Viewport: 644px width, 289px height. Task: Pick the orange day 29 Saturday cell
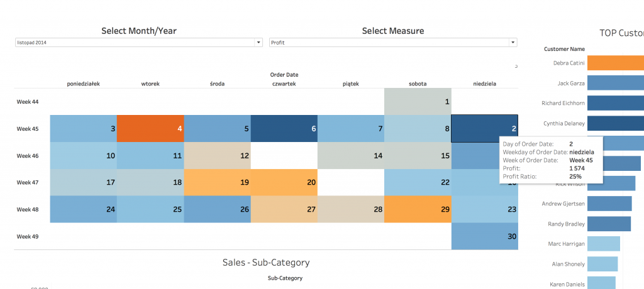pyautogui.click(x=418, y=209)
